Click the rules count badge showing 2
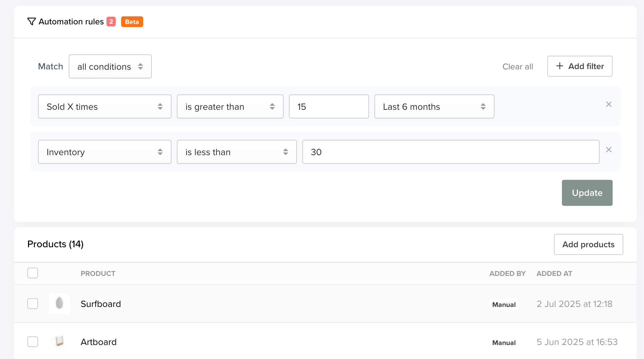 (x=111, y=22)
